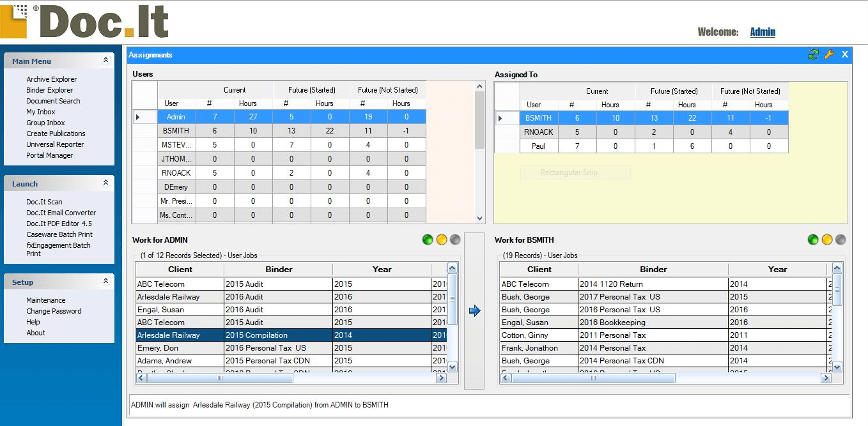Select DEmery row in Users table
Viewport: 868px width, 426px height.
click(279, 187)
